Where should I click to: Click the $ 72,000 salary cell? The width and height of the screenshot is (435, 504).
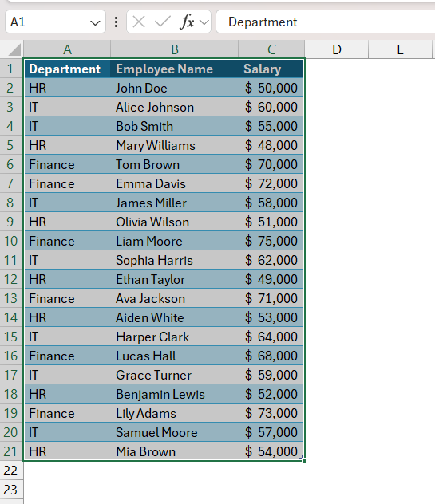[271, 183]
